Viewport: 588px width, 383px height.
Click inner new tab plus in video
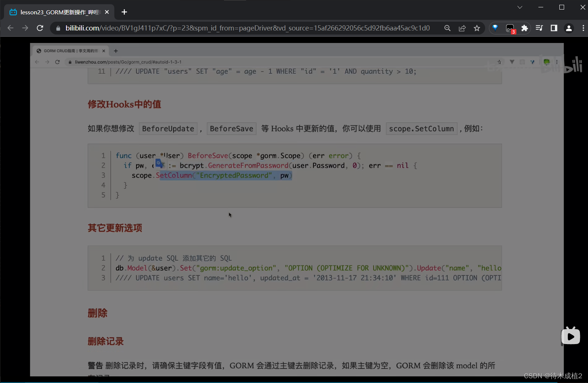[116, 51]
